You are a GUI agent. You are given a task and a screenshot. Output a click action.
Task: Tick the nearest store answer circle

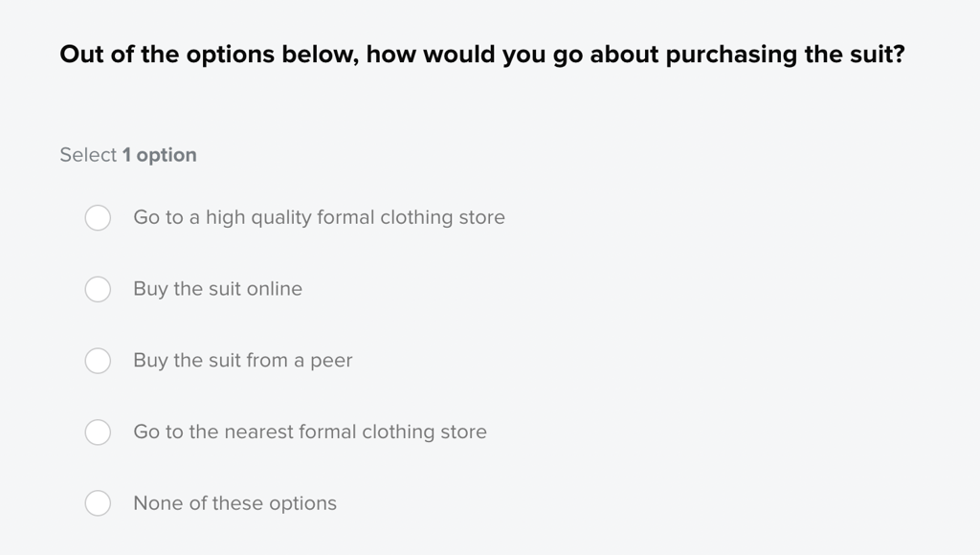tap(99, 432)
